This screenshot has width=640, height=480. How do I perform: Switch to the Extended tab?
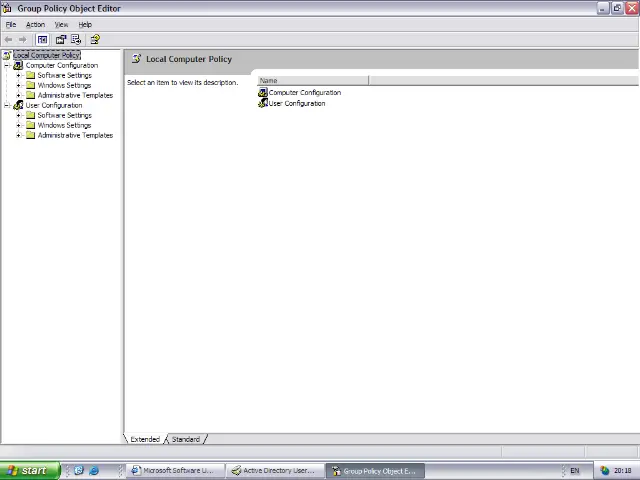click(145, 439)
